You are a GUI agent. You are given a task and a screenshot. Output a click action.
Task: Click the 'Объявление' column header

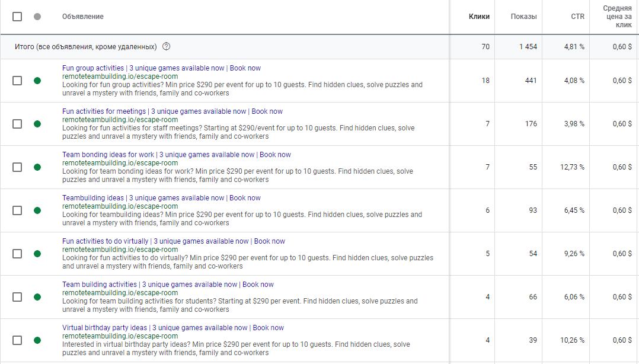83,17
